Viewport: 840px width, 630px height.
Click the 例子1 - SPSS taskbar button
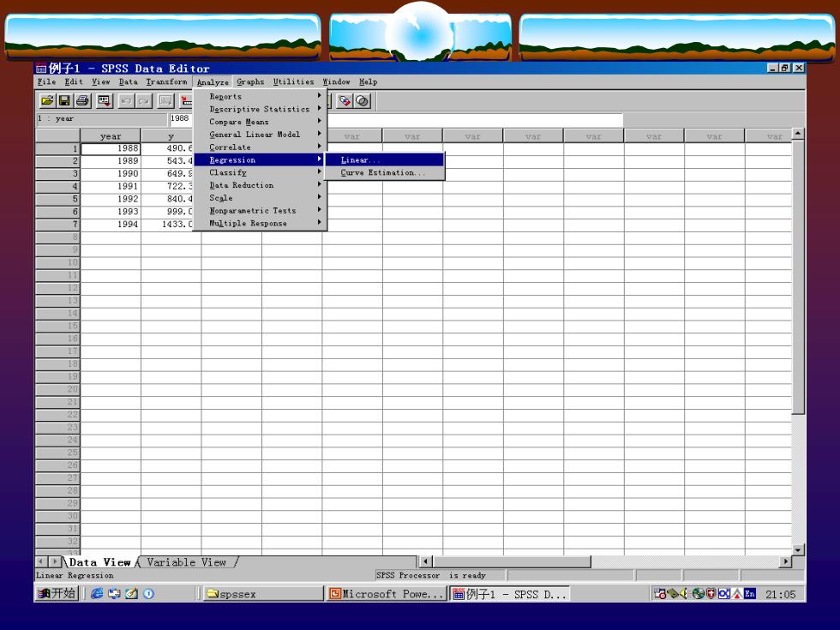click(509, 593)
